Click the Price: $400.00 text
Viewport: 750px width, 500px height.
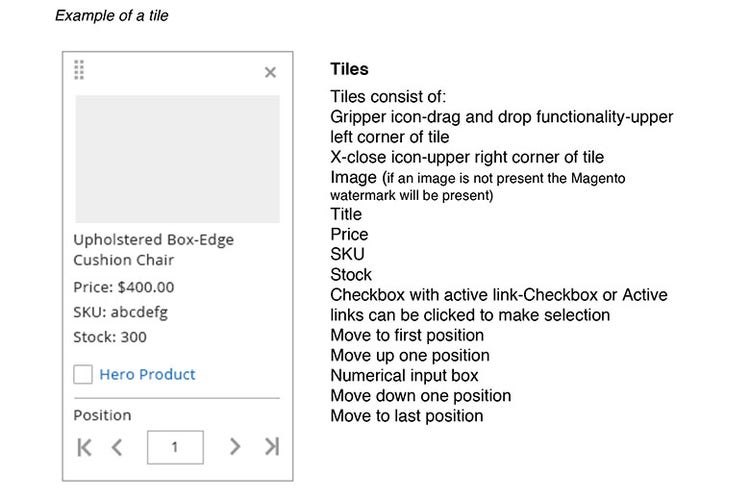tap(123, 287)
